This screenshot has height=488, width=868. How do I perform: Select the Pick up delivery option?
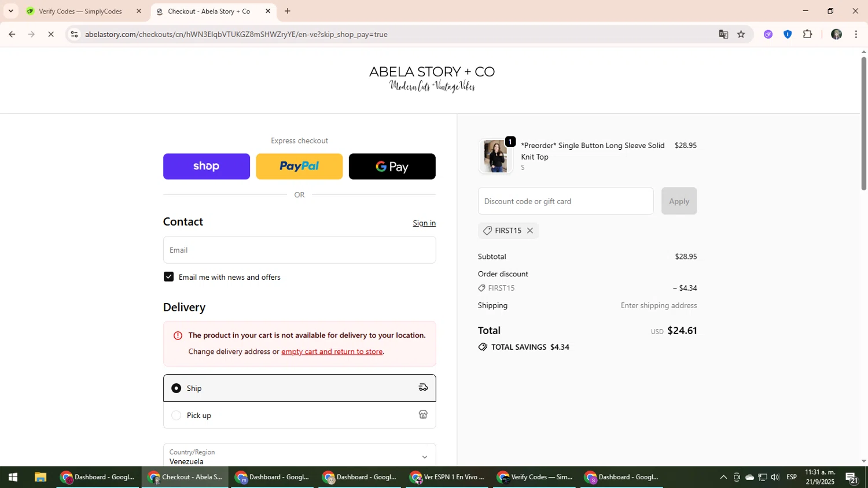pyautogui.click(x=299, y=415)
